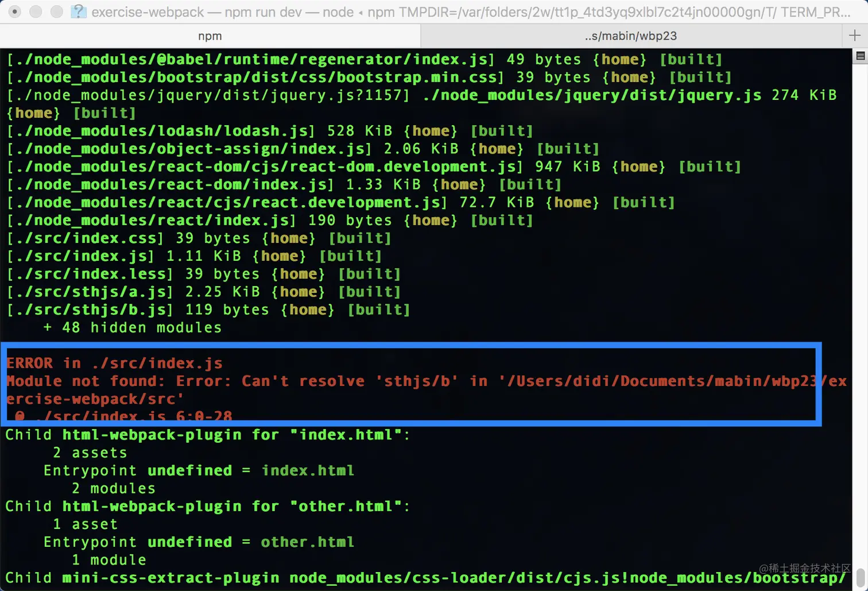This screenshot has width=868, height=591.
Task: Click the ./src/sthjs/a.js line
Action: pyautogui.click(x=203, y=291)
